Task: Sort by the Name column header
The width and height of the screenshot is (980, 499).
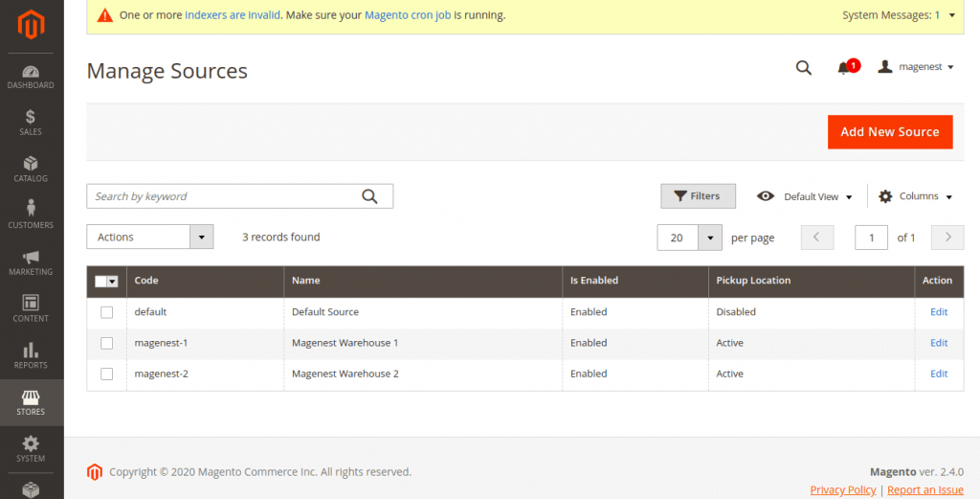Action: (x=423, y=281)
